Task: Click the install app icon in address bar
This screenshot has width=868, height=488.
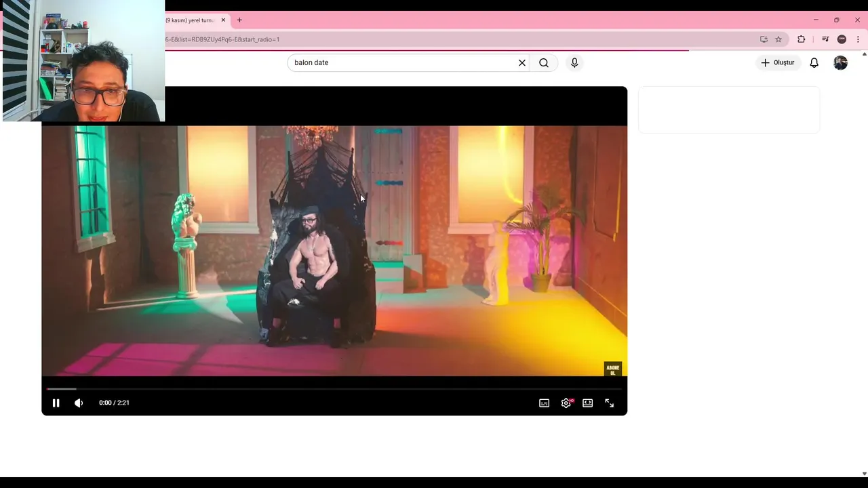Action: (x=764, y=39)
